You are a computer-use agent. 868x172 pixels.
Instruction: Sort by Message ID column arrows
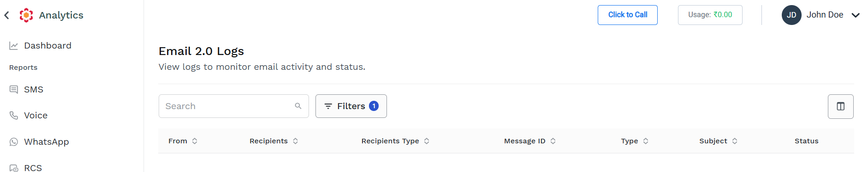pyautogui.click(x=553, y=141)
